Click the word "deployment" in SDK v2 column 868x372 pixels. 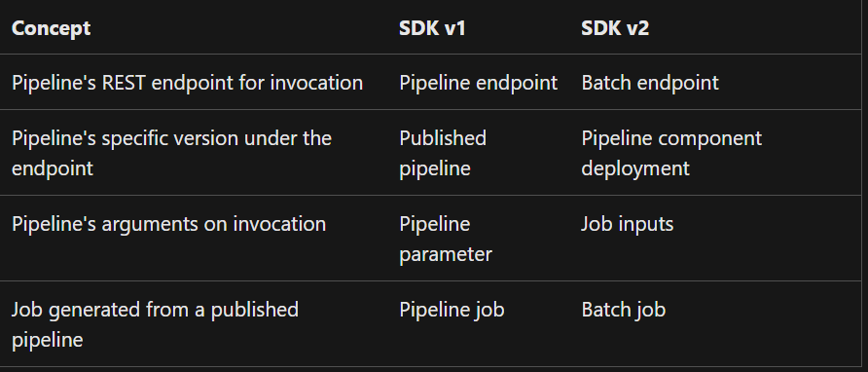[x=635, y=167]
